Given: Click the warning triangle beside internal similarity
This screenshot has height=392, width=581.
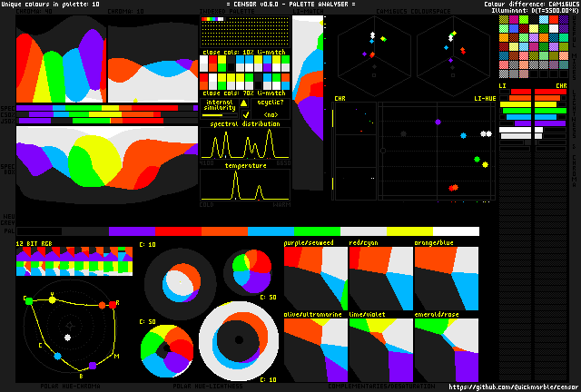Looking at the screenshot, I should pos(244,103).
